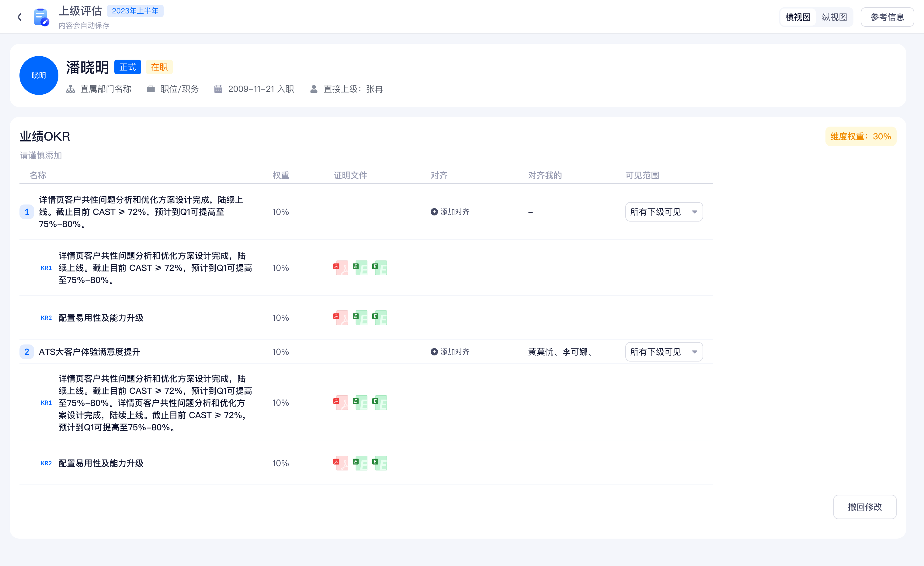Open 所有下级可见 dropdown for ATS objective
924x566 pixels.
[x=663, y=352]
